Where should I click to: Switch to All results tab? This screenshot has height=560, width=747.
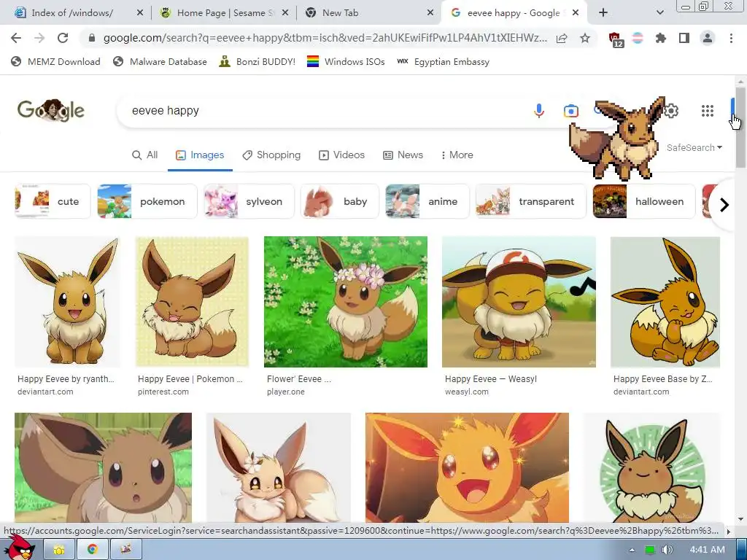(x=145, y=155)
